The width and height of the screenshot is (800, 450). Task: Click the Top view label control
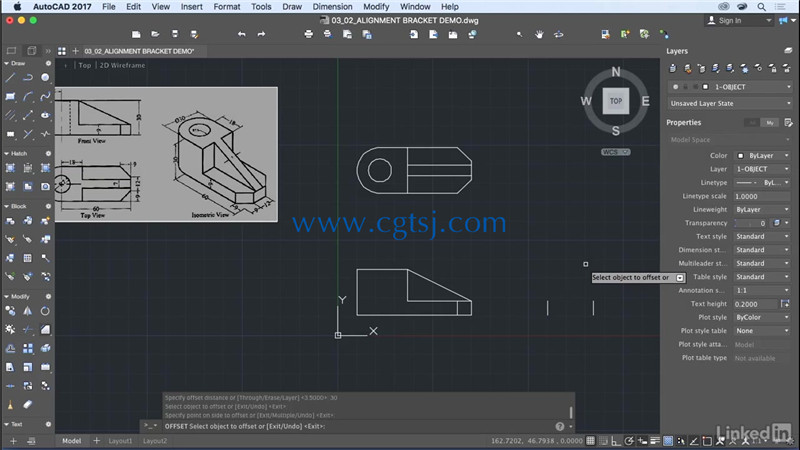tap(85, 65)
